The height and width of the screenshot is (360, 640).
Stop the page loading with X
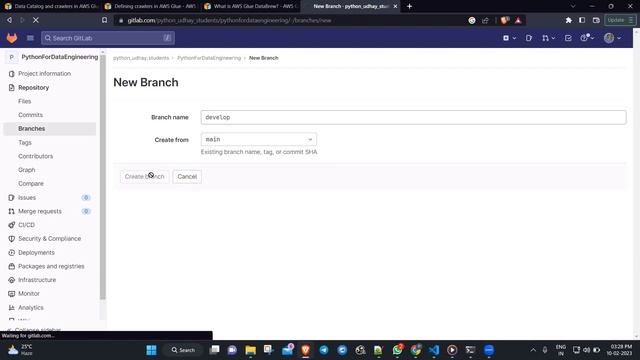36,20
